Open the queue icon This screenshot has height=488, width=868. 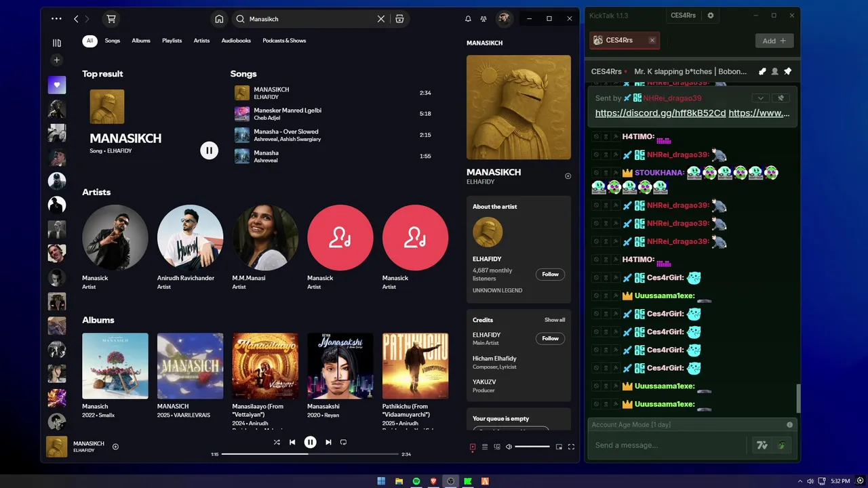[x=485, y=447]
